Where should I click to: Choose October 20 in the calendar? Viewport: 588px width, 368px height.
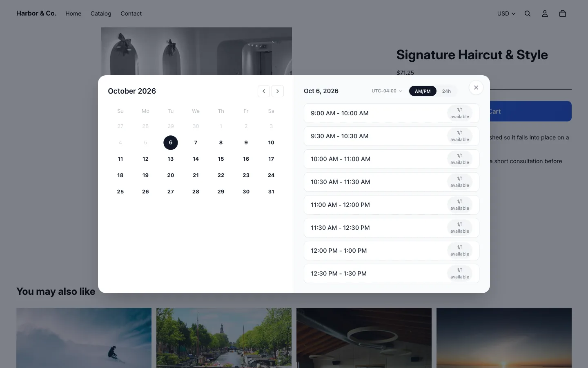[x=171, y=175]
